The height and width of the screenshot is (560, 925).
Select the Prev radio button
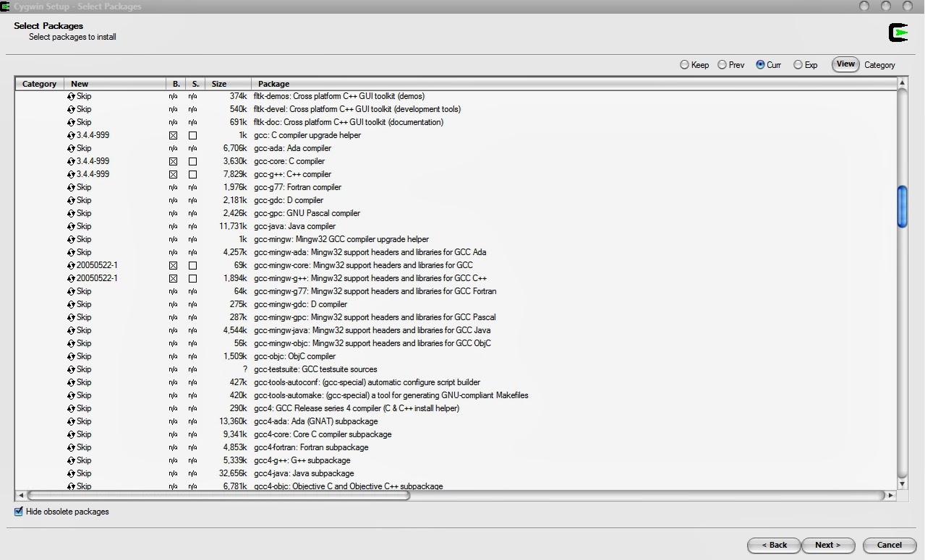722,64
